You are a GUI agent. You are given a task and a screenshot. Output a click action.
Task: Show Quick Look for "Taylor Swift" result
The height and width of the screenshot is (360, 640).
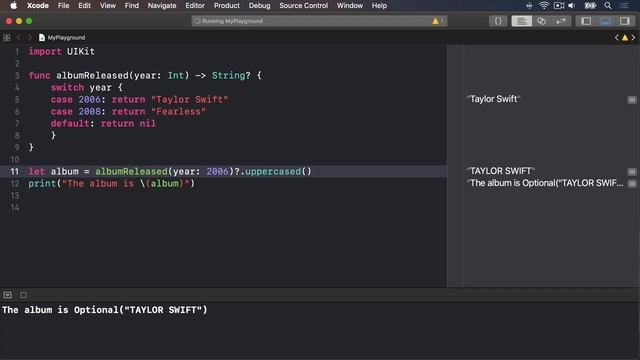click(x=632, y=100)
